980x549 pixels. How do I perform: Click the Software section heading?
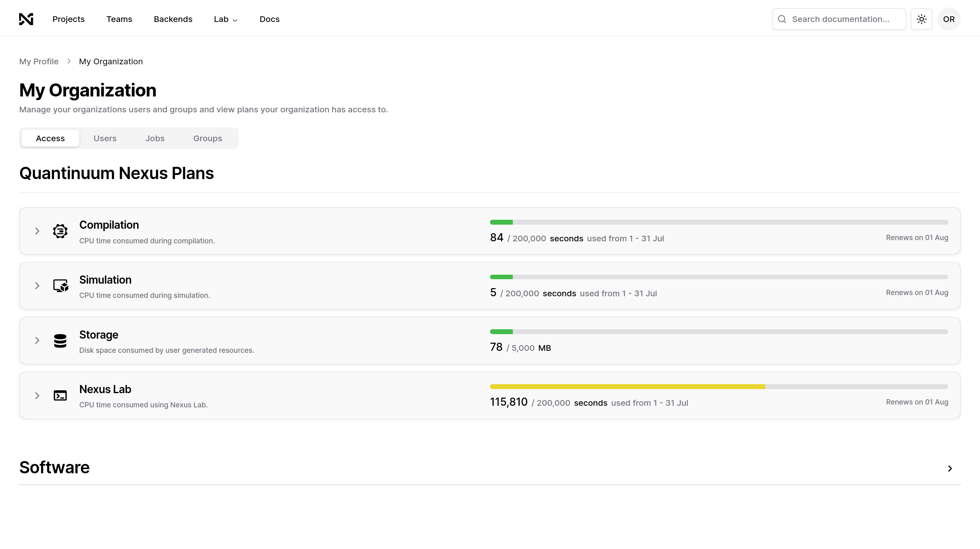coord(55,468)
